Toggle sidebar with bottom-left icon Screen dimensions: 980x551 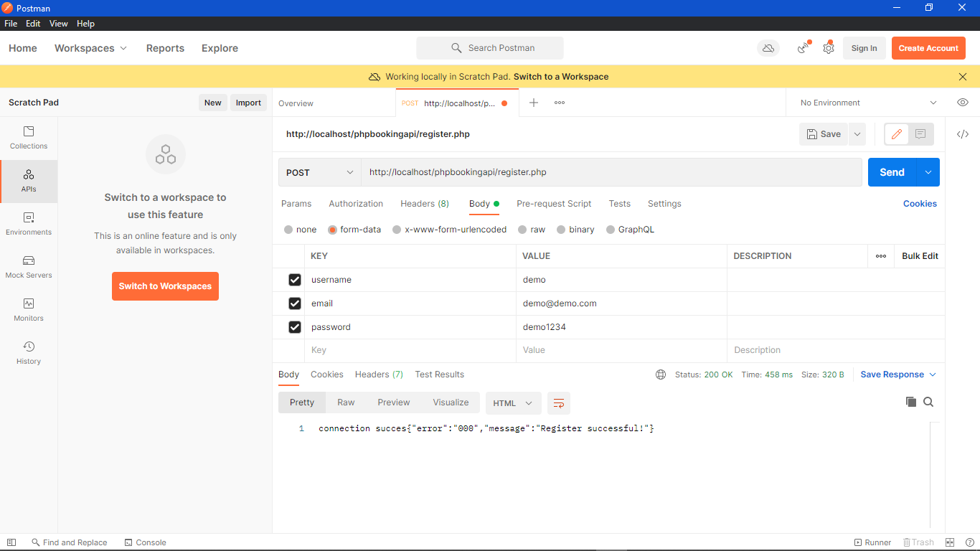[x=11, y=542]
